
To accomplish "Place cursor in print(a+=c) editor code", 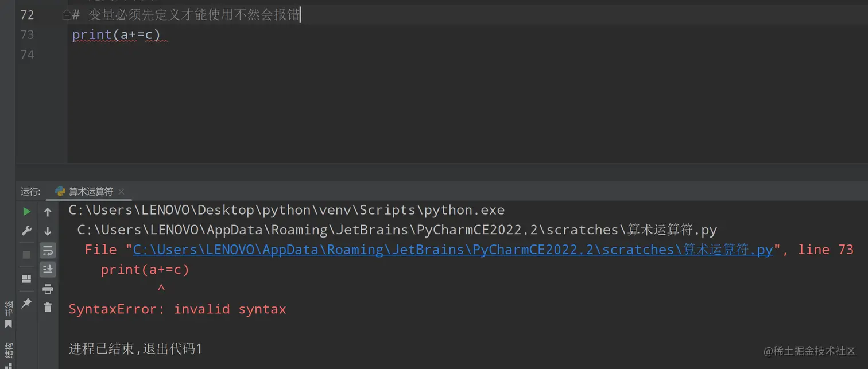I will [116, 35].
